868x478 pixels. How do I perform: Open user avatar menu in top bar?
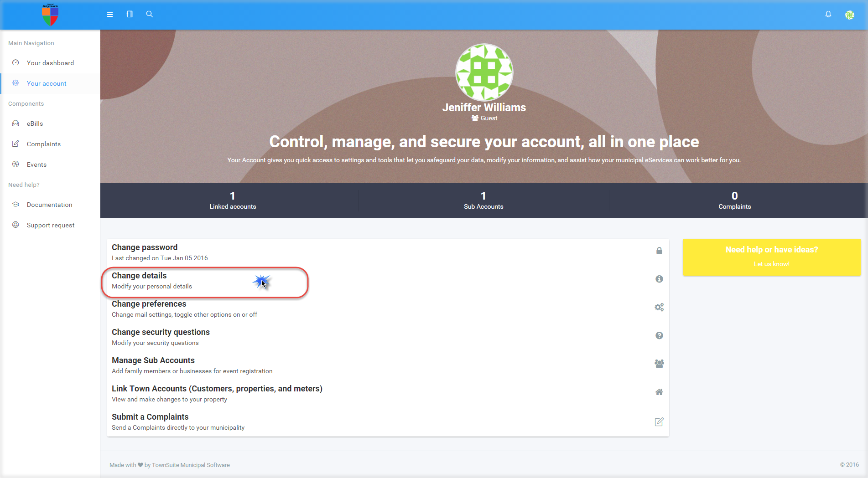click(849, 15)
